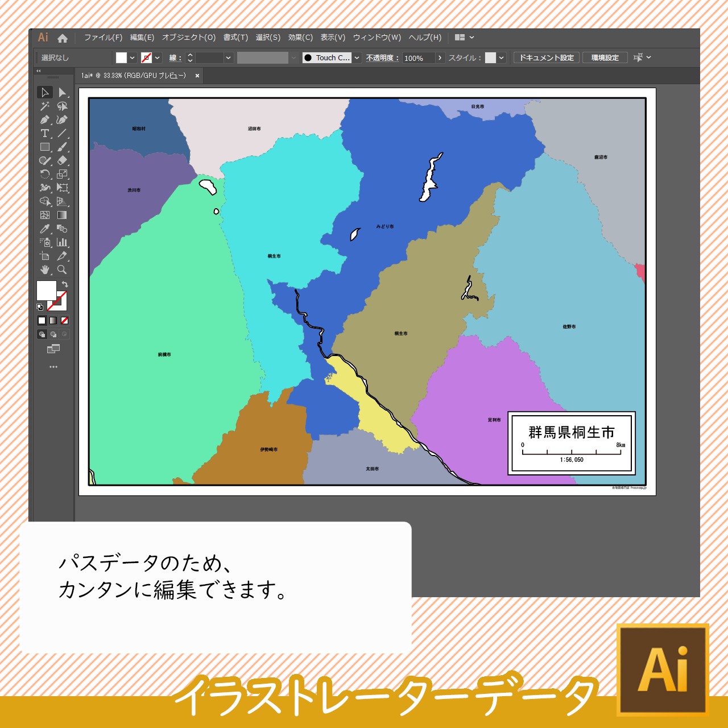
Task: Click the ドキュメント設定 button
Action: coord(547,57)
